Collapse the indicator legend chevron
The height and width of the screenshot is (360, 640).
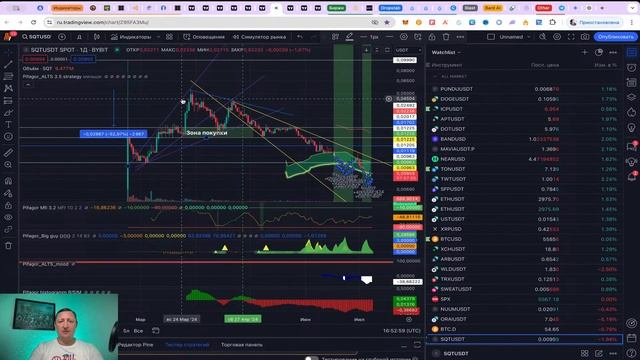[28, 85]
